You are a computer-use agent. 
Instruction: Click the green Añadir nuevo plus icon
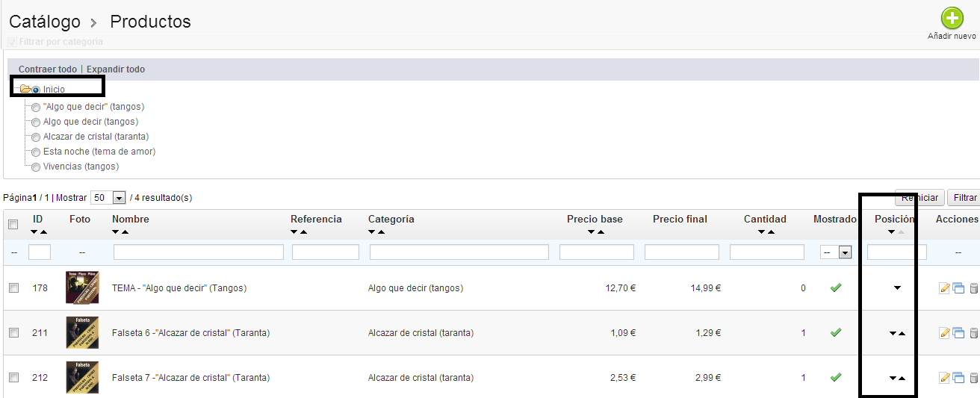point(952,18)
